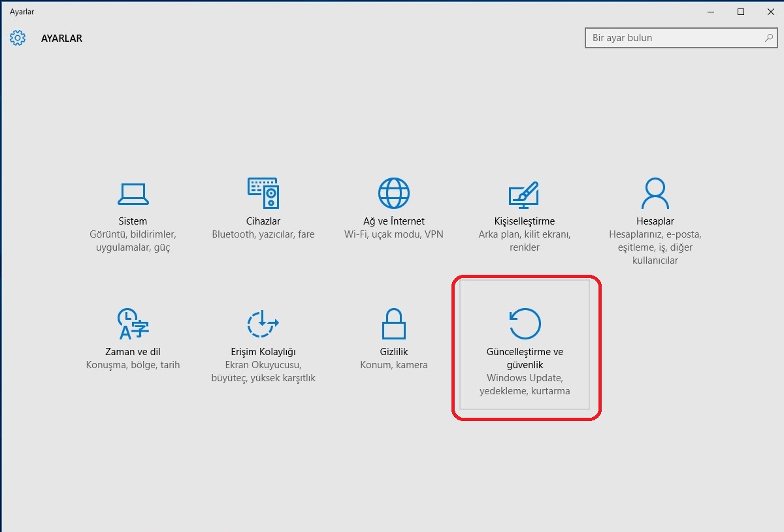Click "Görüntü, bildirimler, uygulamalar, güç" description
The width and height of the screenshot is (784, 532).
(133, 241)
